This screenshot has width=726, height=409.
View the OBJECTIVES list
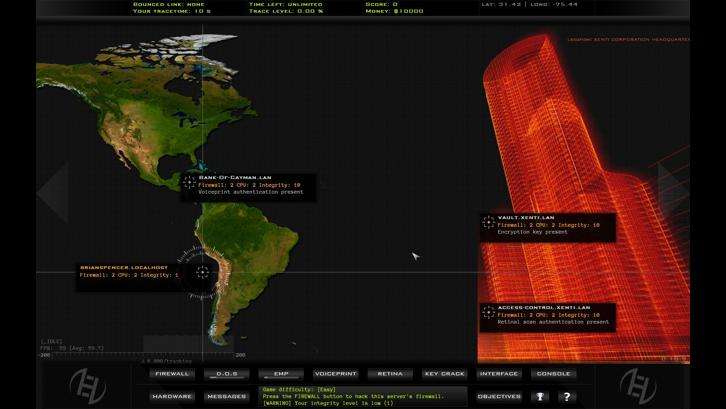point(498,396)
